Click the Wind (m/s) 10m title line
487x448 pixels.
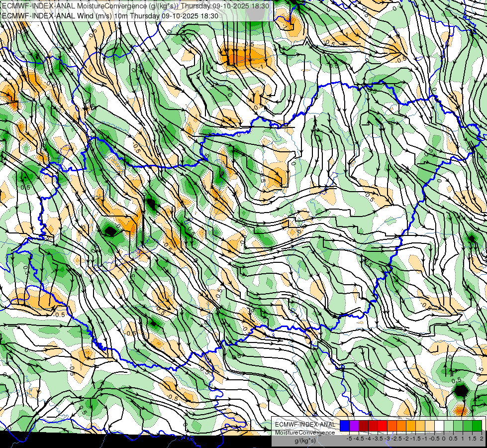click(110, 16)
